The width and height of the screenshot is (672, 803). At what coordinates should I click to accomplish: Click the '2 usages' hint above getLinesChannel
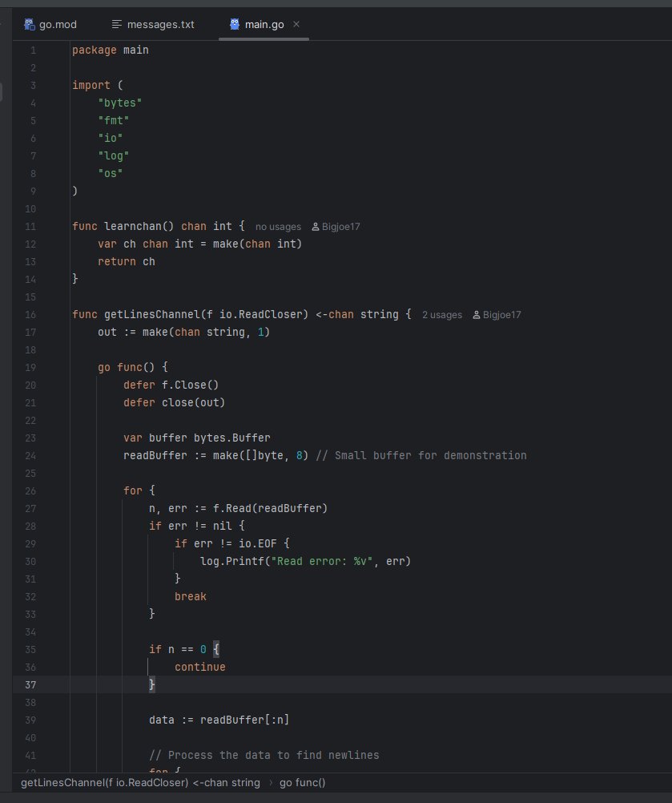tap(441, 315)
